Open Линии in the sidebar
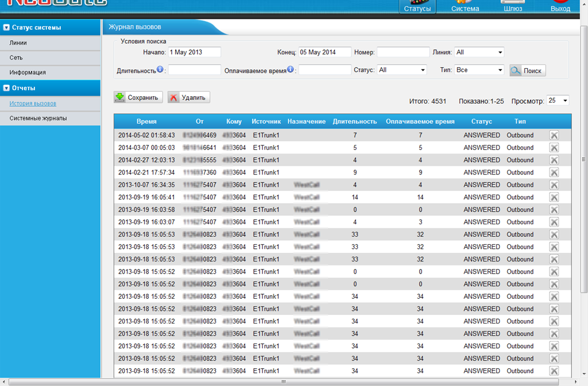 coord(51,42)
